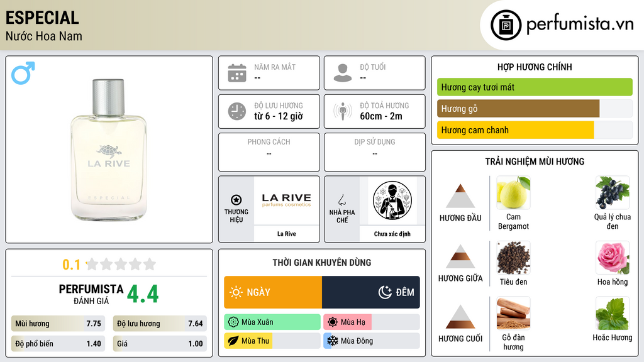
Task: Click the Trải nghiệm mùi hương heading
Action: pos(535,162)
